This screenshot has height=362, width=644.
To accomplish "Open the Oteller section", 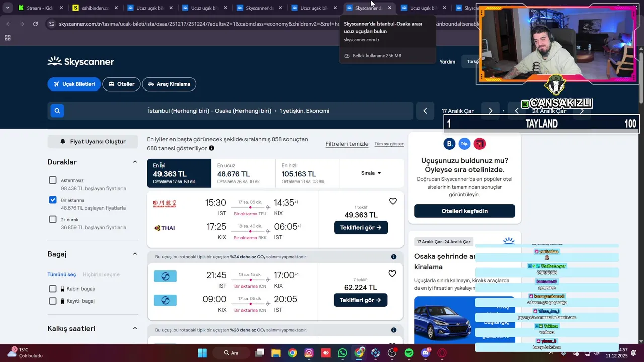I will [x=121, y=84].
